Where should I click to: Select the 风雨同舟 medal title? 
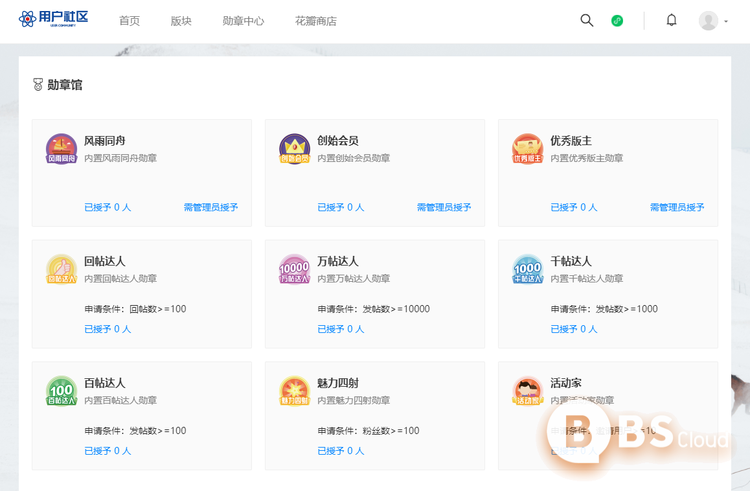pyautogui.click(x=105, y=141)
